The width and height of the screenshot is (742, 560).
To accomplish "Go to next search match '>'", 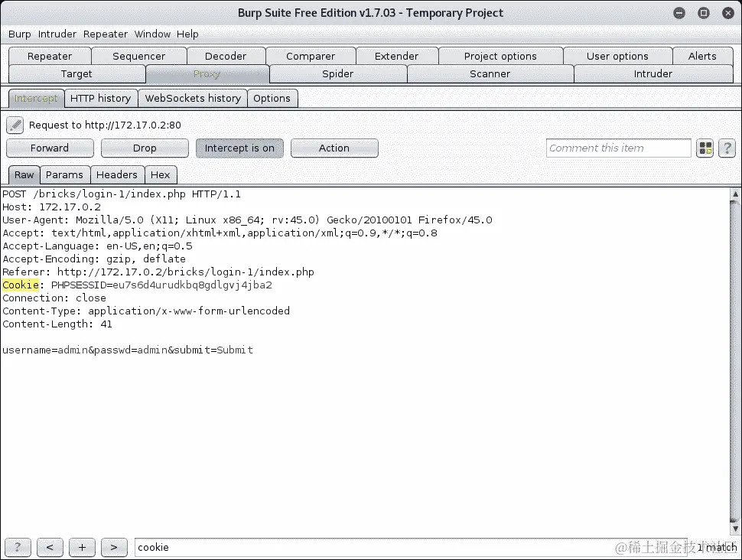I will [114, 547].
